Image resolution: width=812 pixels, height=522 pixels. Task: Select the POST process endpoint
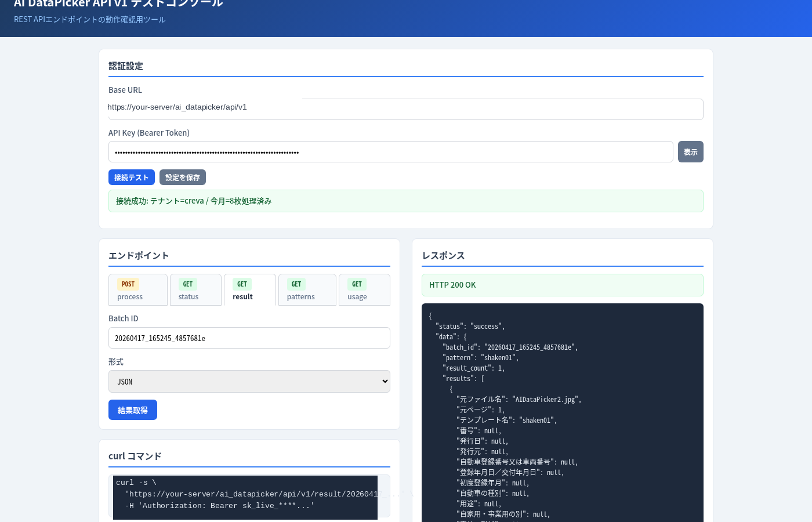pos(138,290)
